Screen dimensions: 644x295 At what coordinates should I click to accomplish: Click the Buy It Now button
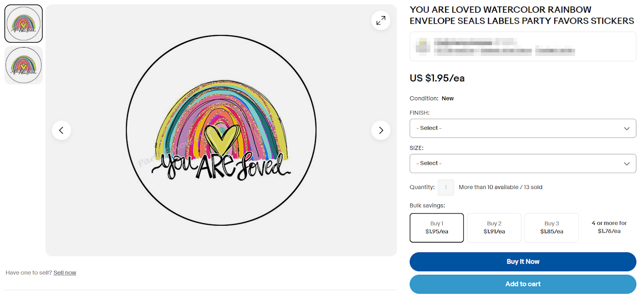click(523, 262)
